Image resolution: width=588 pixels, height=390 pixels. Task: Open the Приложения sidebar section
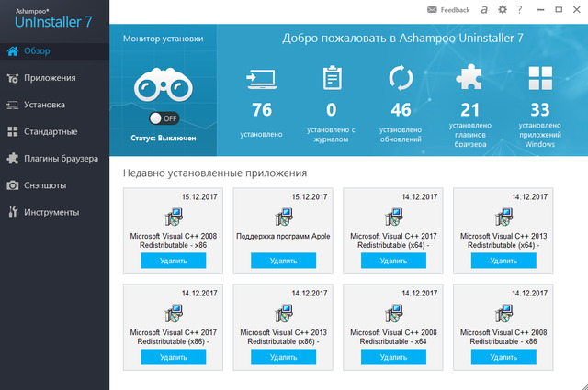click(x=54, y=78)
